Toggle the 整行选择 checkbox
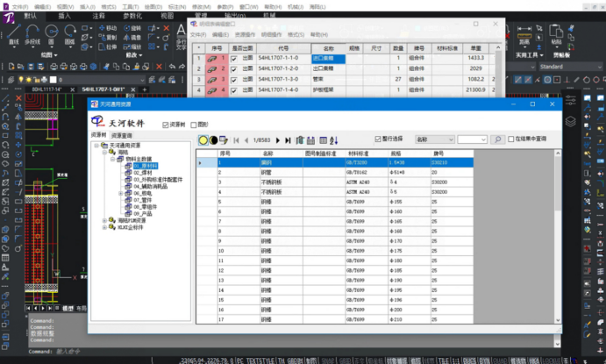 click(378, 139)
